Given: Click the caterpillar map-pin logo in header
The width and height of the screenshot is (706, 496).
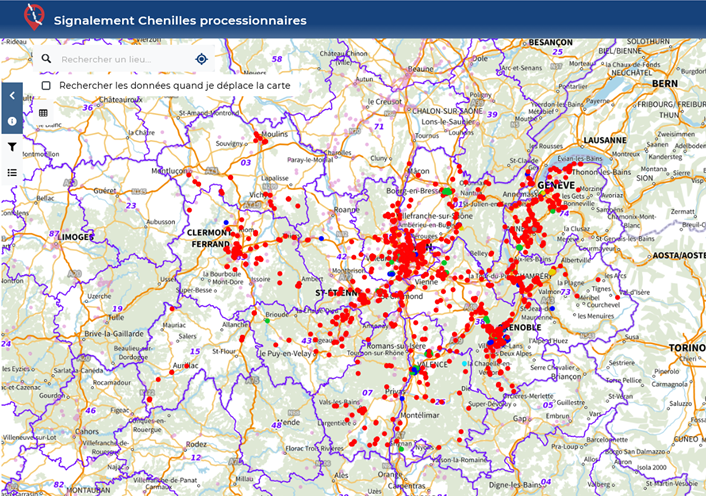Looking at the screenshot, I should [x=34, y=17].
